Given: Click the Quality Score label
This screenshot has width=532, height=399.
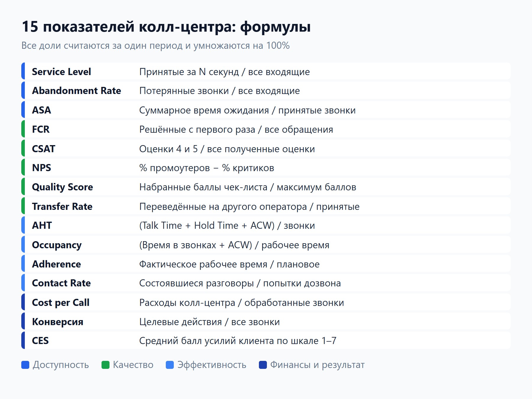Looking at the screenshot, I should click(62, 187).
